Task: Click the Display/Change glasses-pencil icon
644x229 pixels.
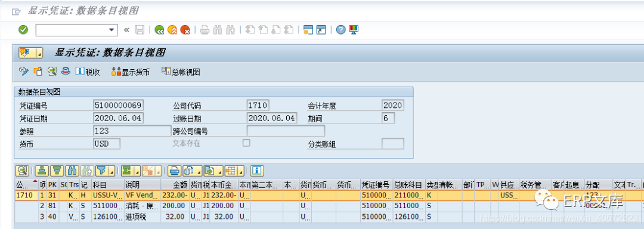Action: click(24, 72)
